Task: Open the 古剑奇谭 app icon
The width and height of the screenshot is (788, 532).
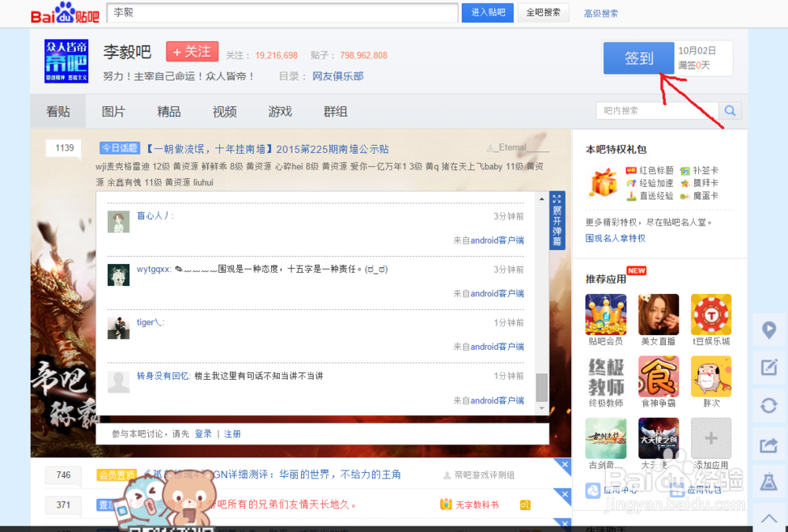Action: tap(606, 438)
